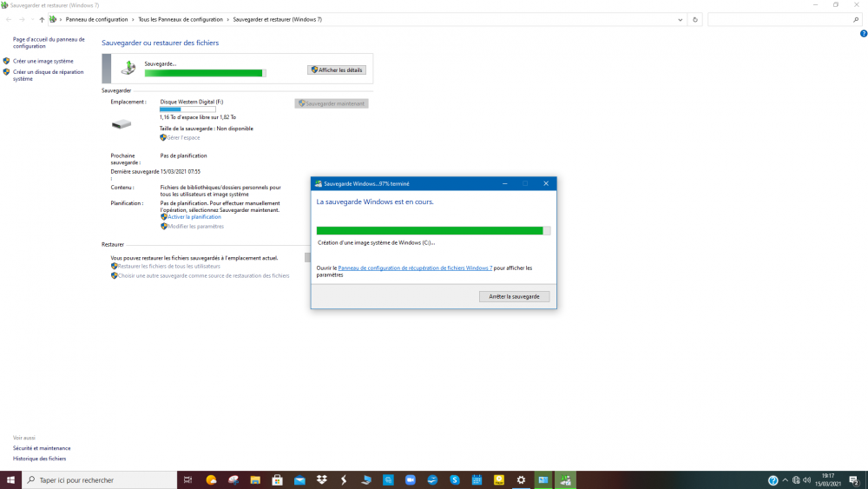Viewport: 868px width, 489px height.
Task: Minimize the 'Sauvegarde Windows' dialog
Action: 505,183
